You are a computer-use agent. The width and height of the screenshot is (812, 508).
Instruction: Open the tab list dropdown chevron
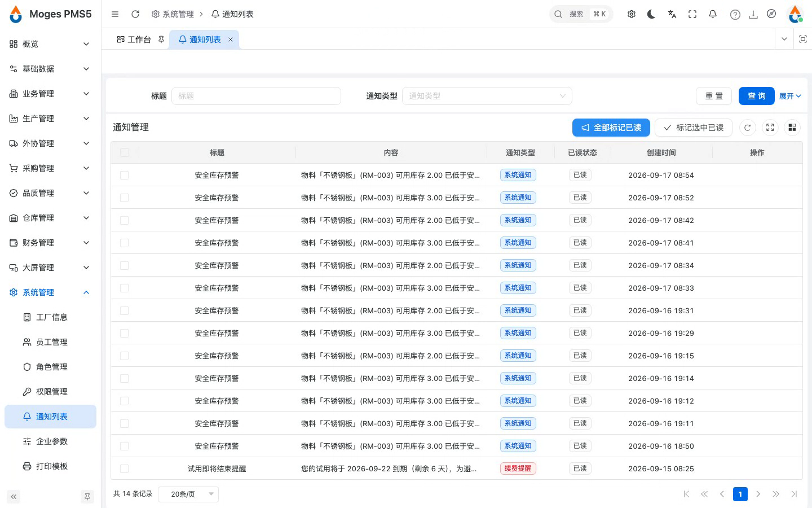coord(784,39)
